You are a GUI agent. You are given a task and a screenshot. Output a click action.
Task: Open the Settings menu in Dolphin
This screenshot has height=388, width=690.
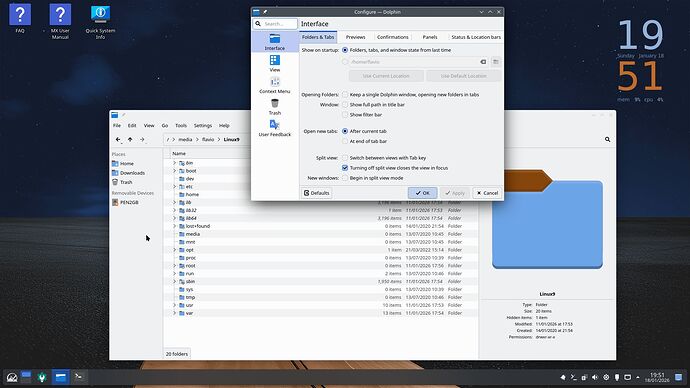(203, 125)
